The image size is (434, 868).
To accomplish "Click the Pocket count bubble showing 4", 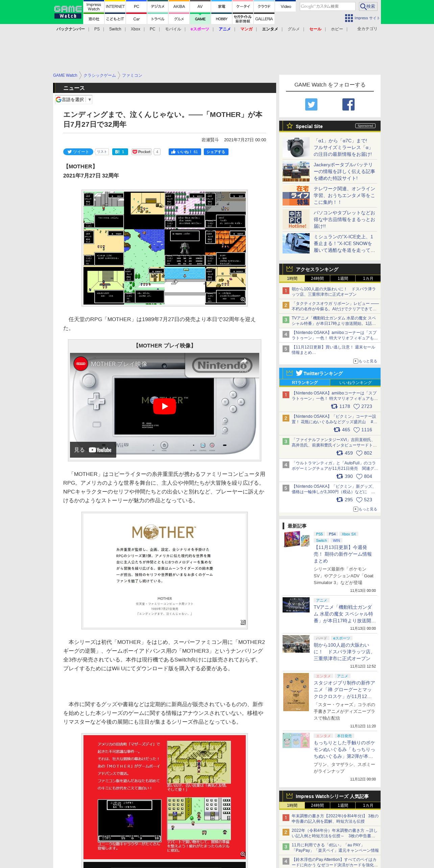I will pyautogui.click(x=157, y=152).
